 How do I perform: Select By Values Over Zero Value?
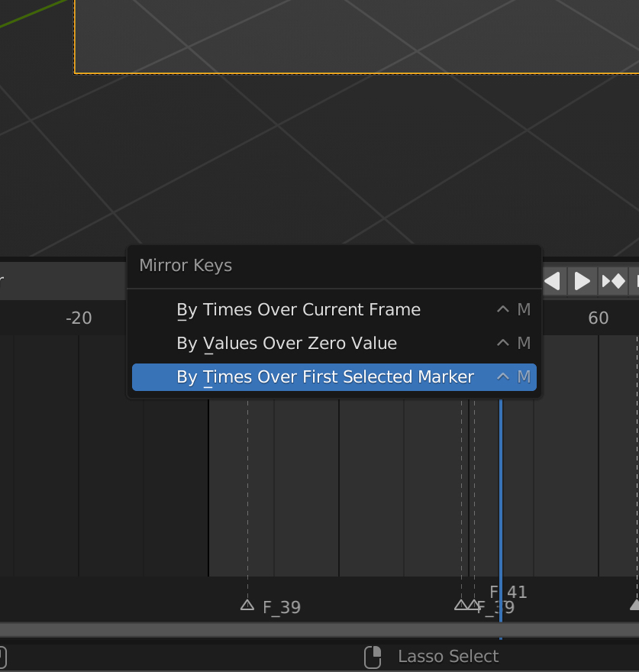pyautogui.click(x=286, y=344)
